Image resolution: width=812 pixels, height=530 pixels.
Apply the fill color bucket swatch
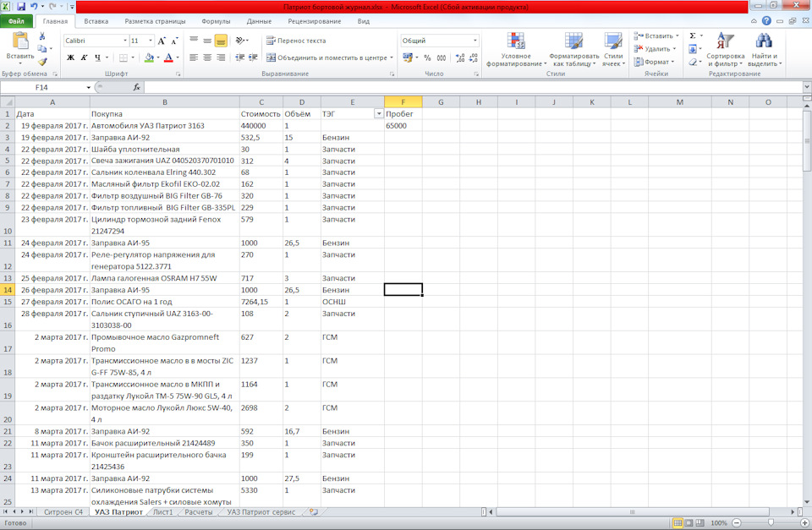(149, 57)
